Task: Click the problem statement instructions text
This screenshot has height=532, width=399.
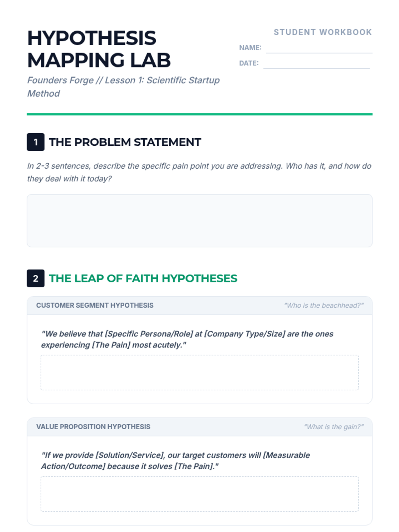Action: click(199, 172)
